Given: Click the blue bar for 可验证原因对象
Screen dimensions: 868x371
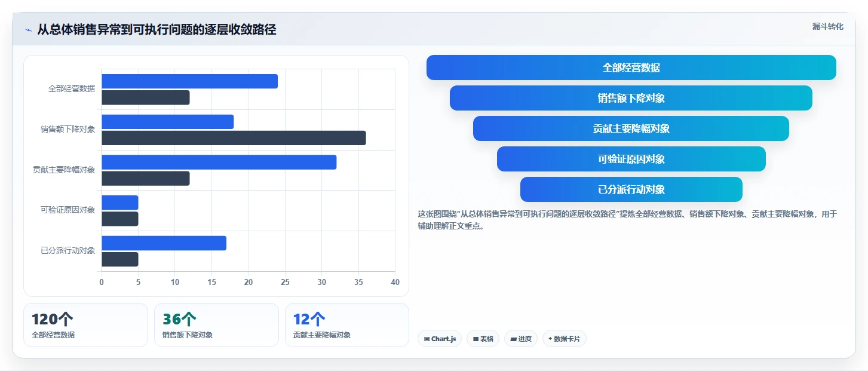Looking at the screenshot, I should click(x=119, y=203).
